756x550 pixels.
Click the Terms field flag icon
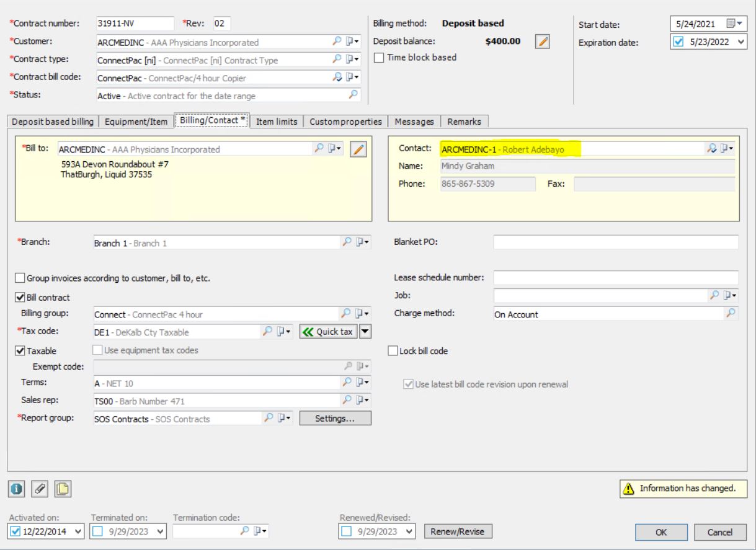tap(363, 383)
